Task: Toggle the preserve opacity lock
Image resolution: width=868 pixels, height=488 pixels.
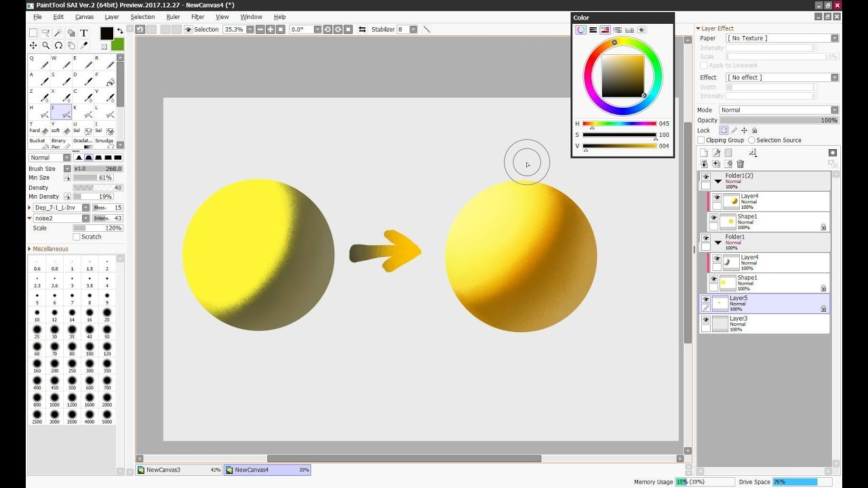Action: 724,130
